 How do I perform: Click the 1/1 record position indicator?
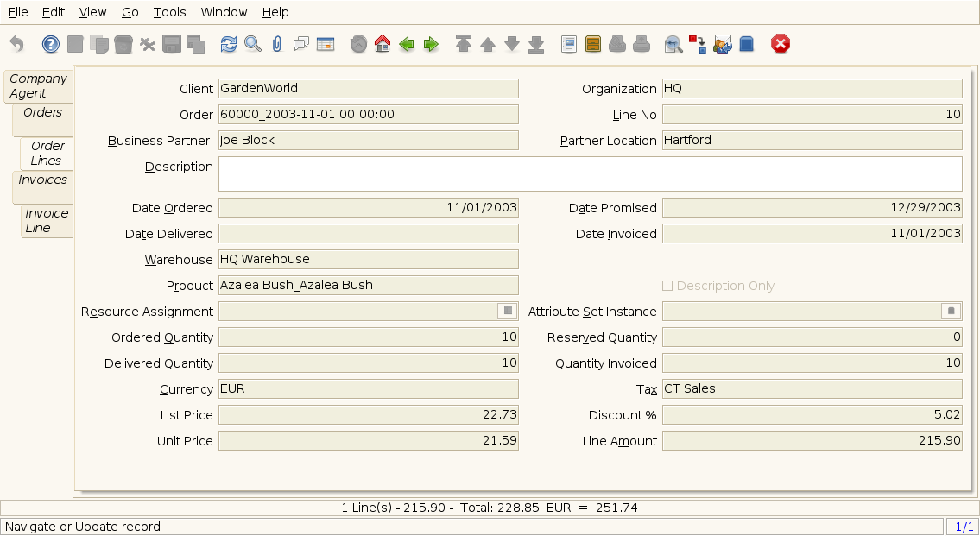click(x=963, y=527)
